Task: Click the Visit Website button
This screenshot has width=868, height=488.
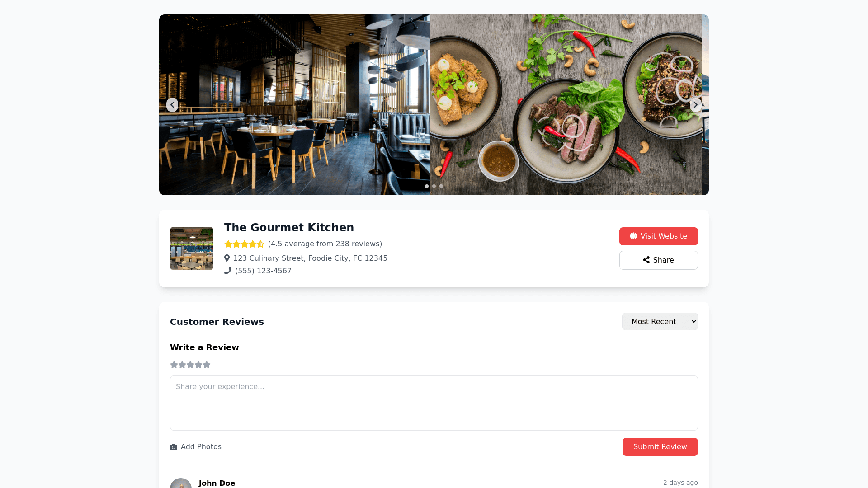Action: pyautogui.click(x=658, y=236)
